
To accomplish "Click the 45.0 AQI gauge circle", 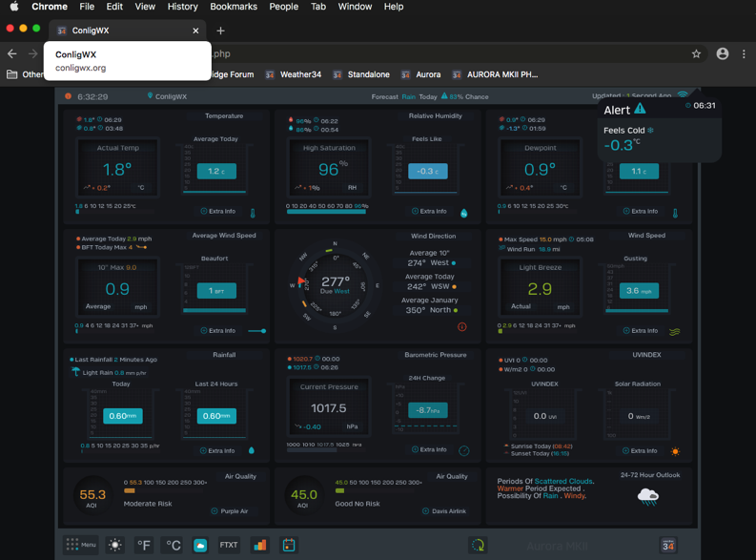I will point(304,497).
